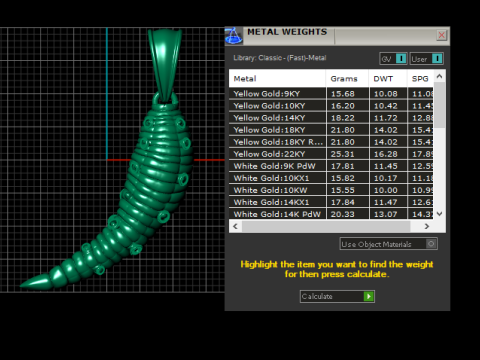480x360 pixels.
Task: Click the 20.33 grams value
Action: [343, 214]
